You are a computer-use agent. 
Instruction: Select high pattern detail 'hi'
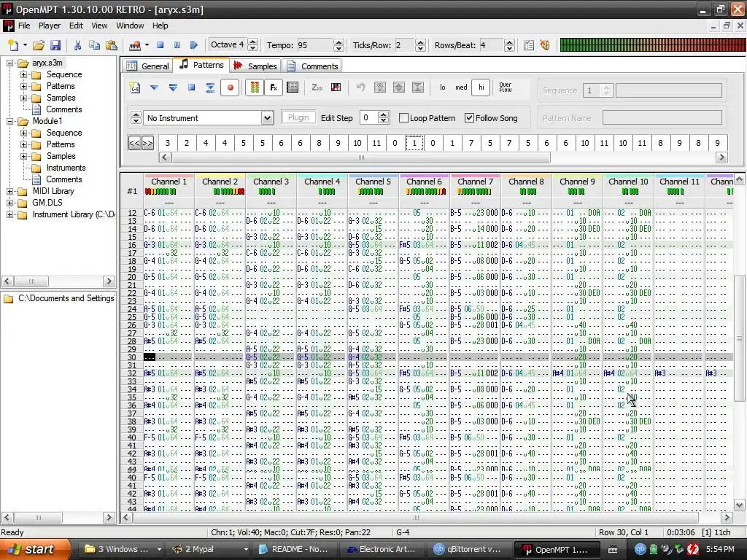click(481, 87)
